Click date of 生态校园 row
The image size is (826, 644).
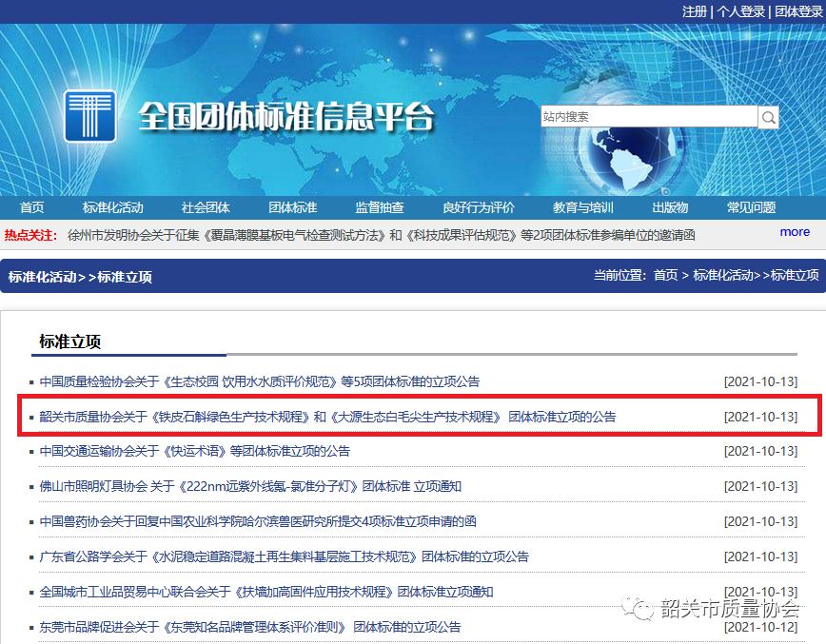click(x=760, y=381)
